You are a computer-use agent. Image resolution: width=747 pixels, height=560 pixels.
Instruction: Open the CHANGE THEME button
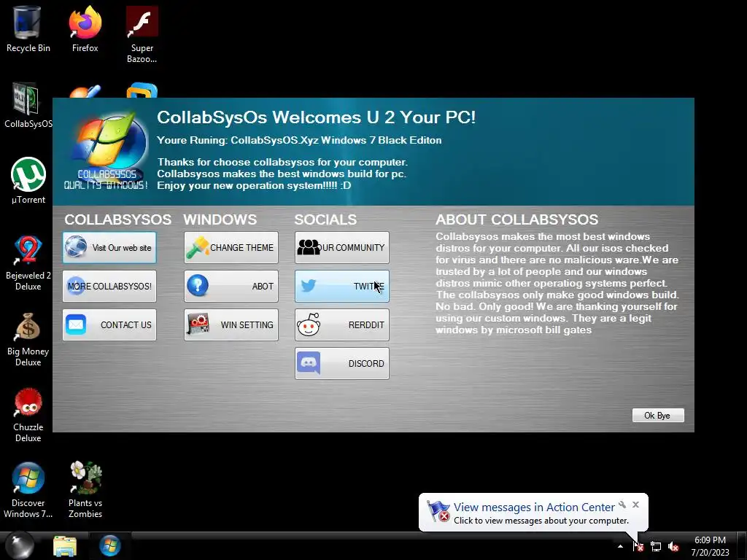click(231, 248)
